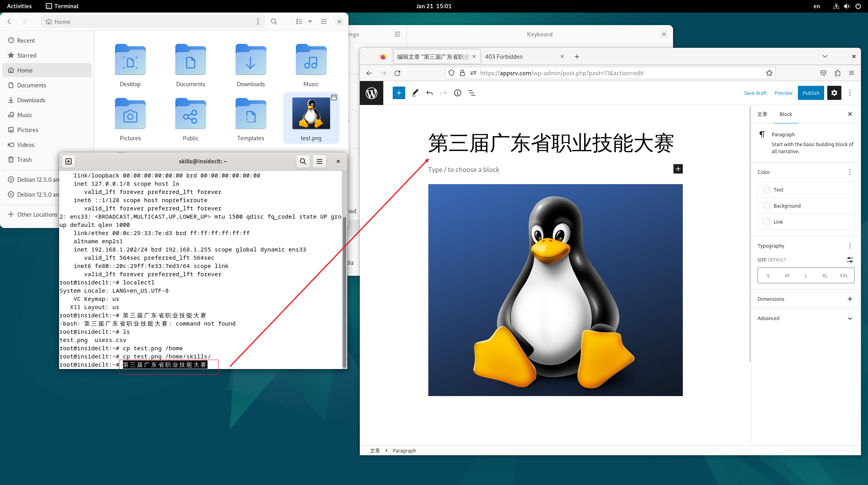Toggle the settings gear sidebar
Image resolution: width=868 pixels, height=485 pixels.
(834, 93)
